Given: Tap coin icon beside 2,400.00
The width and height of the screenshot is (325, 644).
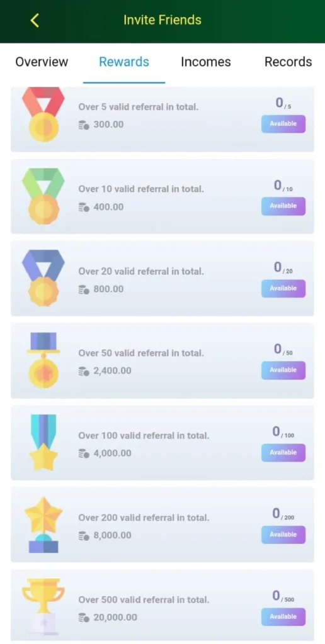Looking at the screenshot, I should point(84,371).
